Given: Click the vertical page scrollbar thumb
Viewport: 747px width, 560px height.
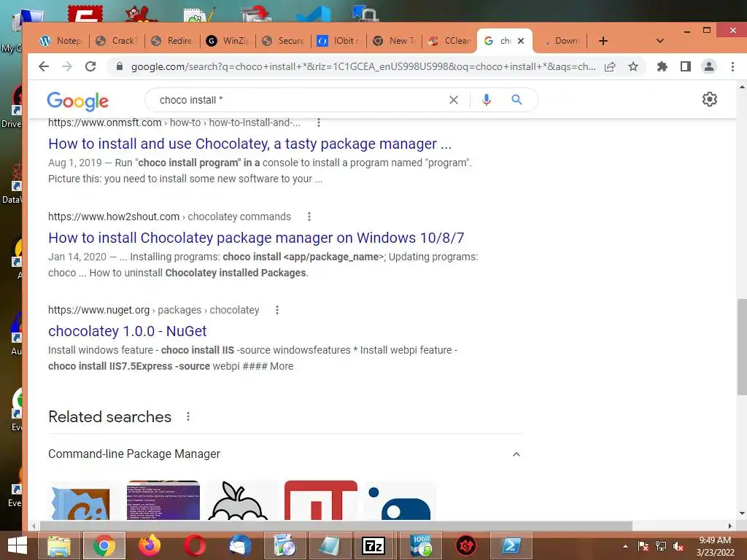Looking at the screenshot, I should (x=742, y=346).
